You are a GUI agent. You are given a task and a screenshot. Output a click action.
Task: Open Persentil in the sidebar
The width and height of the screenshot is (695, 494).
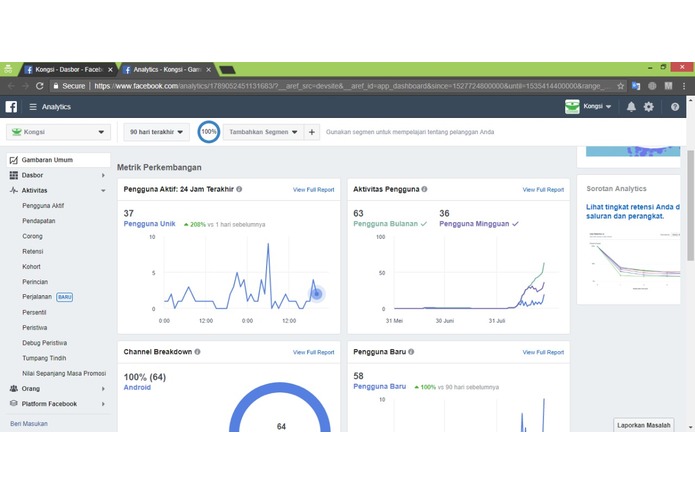[x=34, y=312]
